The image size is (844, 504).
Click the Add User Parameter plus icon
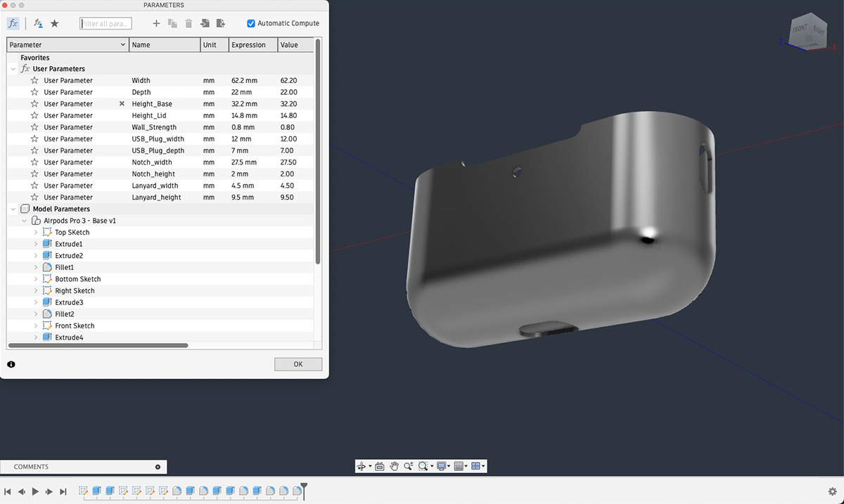156,23
